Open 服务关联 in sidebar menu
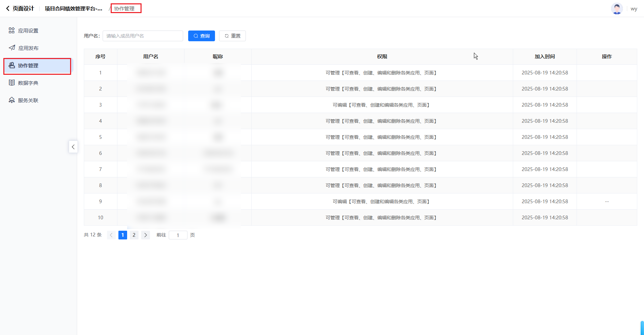This screenshot has height=335, width=644. coord(28,100)
